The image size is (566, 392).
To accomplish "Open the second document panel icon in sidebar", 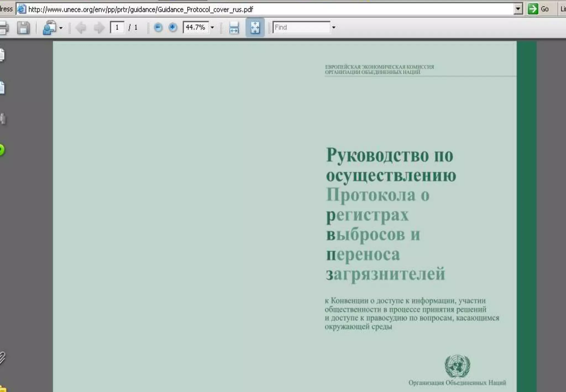I will point(2,88).
